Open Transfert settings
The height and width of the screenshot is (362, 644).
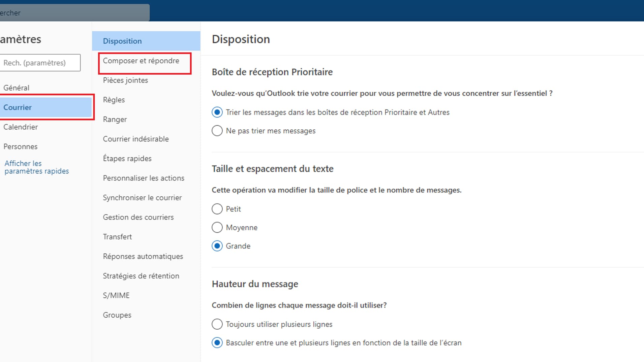pyautogui.click(x=117, y=237)
